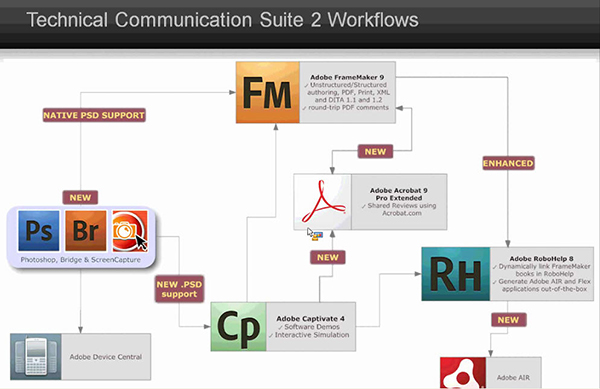Click NEW badge between FrameMaker and Acrobat
The width and height of the screenshot is (600, 389).
(375, 151)
